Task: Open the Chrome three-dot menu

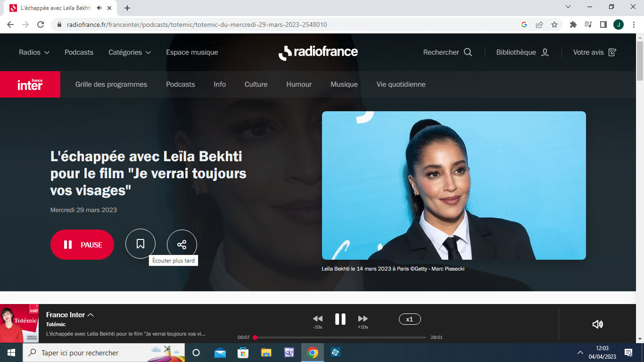Action: (634, 25)
